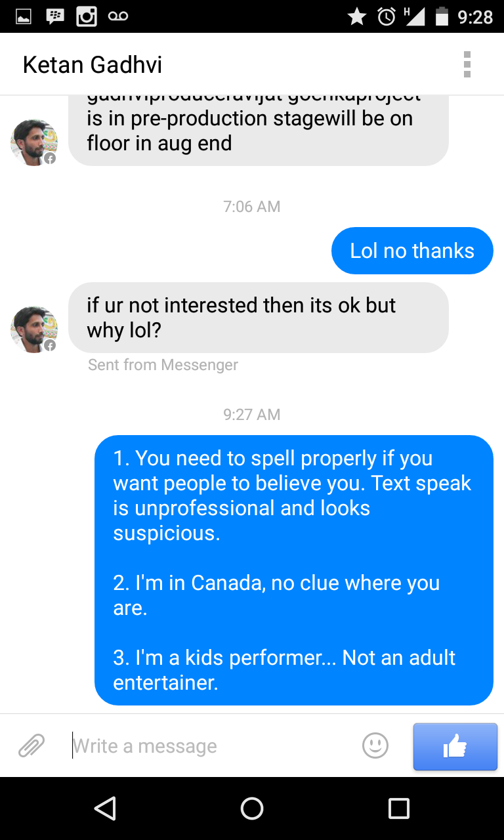
Task: Open the emoji smiley picker
Action: [x=375, y=745]
